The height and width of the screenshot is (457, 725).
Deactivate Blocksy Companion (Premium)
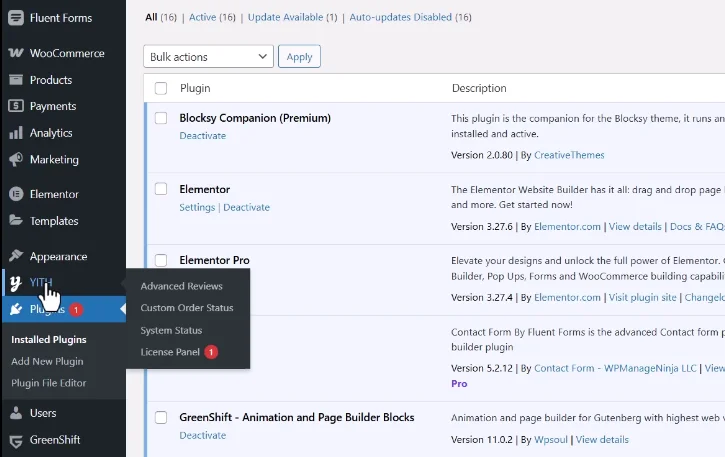pos(203,136)
